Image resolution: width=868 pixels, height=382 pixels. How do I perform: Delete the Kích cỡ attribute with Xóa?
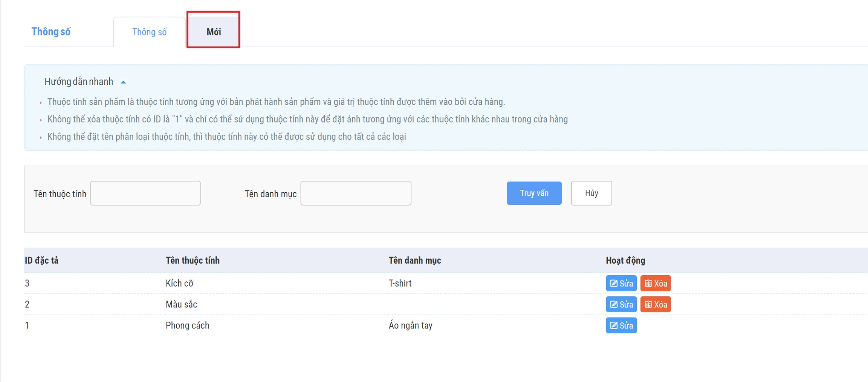click(x=655, y=284)
